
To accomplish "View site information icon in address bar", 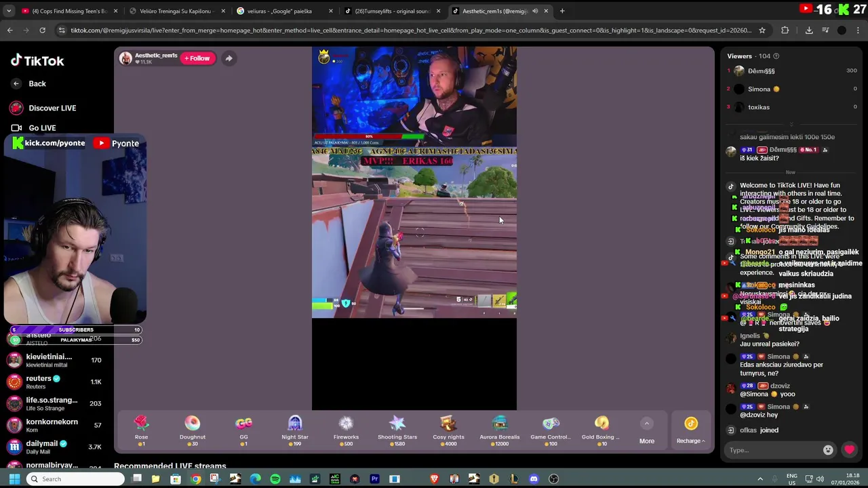I will pos(62,30).
